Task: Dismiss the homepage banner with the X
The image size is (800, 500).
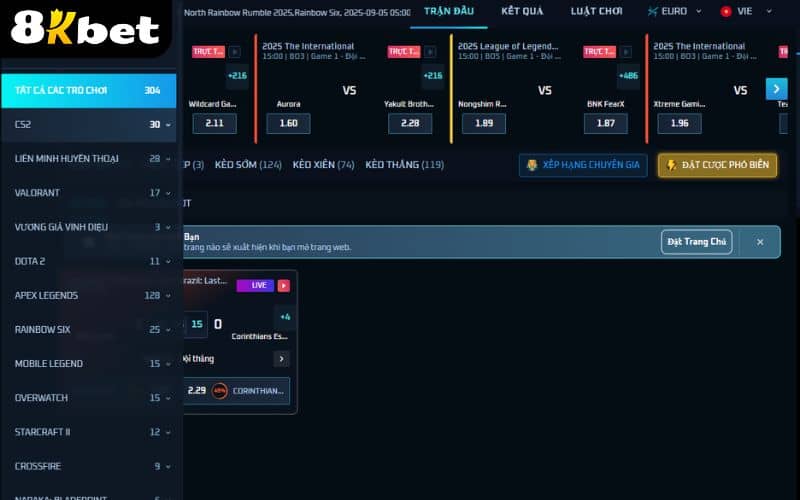Action: (x=760, y=242)
